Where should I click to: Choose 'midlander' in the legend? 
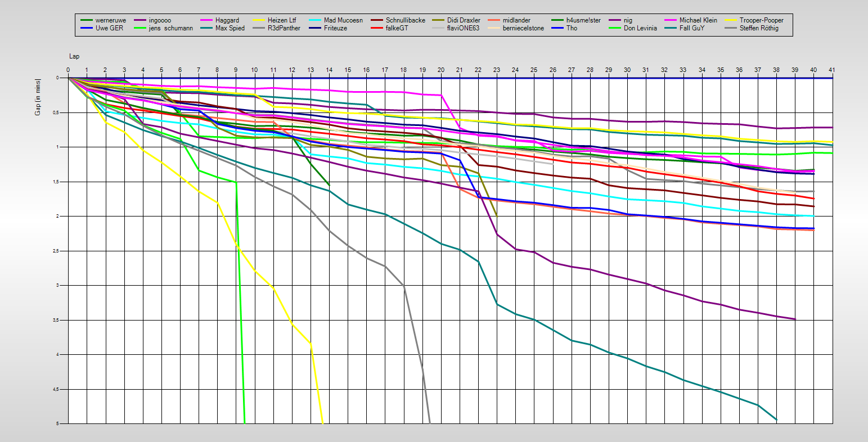tap(516, 20)
